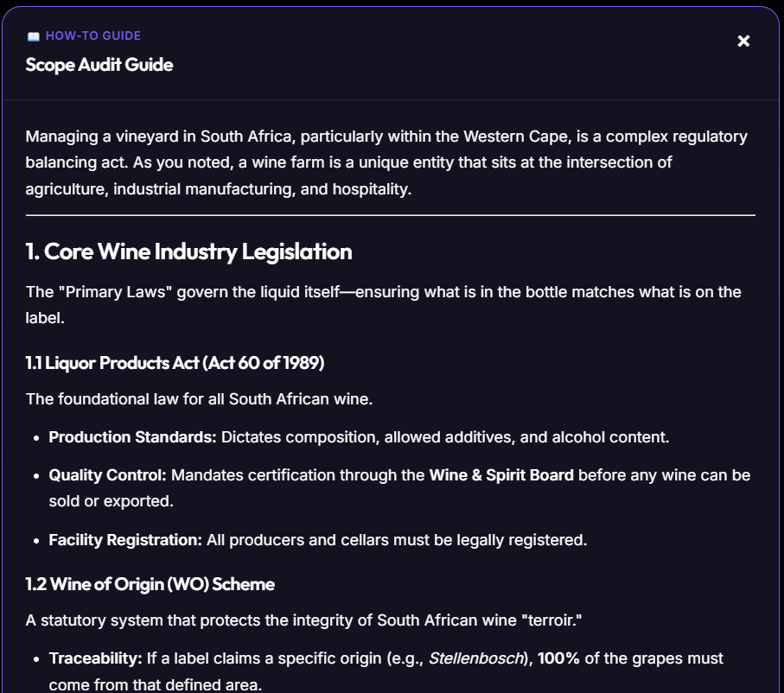Select the HOW-TO GUIDE category label
The width and height of the screenshot is (784, 693).
(x=93, y=36)
